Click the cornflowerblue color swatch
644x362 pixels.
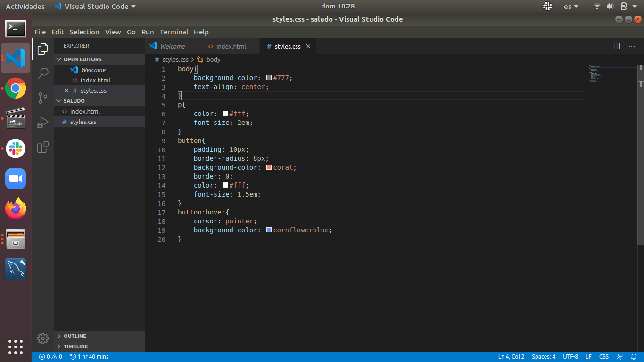(x=269, y=230)
